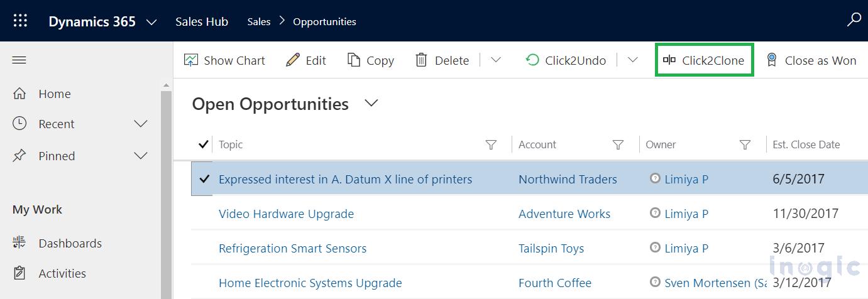Click the search magnifier icon

click(854, 21)
